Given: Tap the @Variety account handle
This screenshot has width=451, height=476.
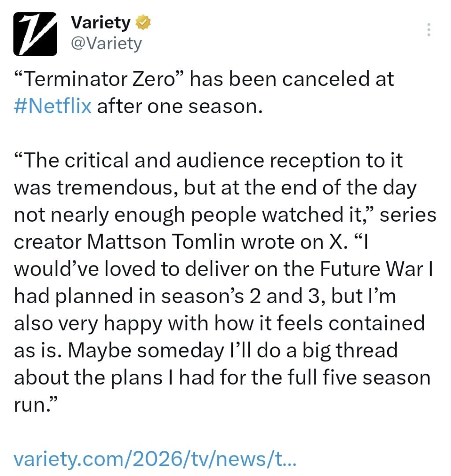Looking at the screenshot, I should click(x=106, y=43).
